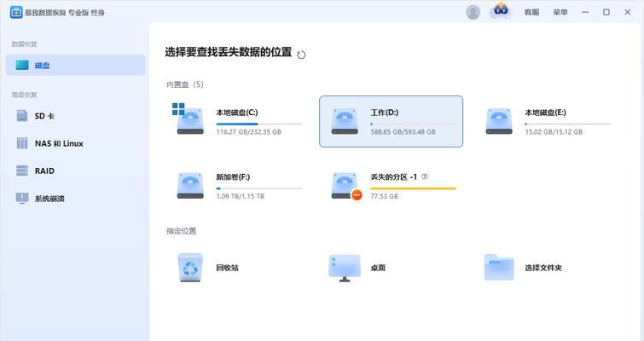The width and height of the screenshot is (644, 341).
Task: Select 本地磁盘(C:) label
Action: click(237, 113)
